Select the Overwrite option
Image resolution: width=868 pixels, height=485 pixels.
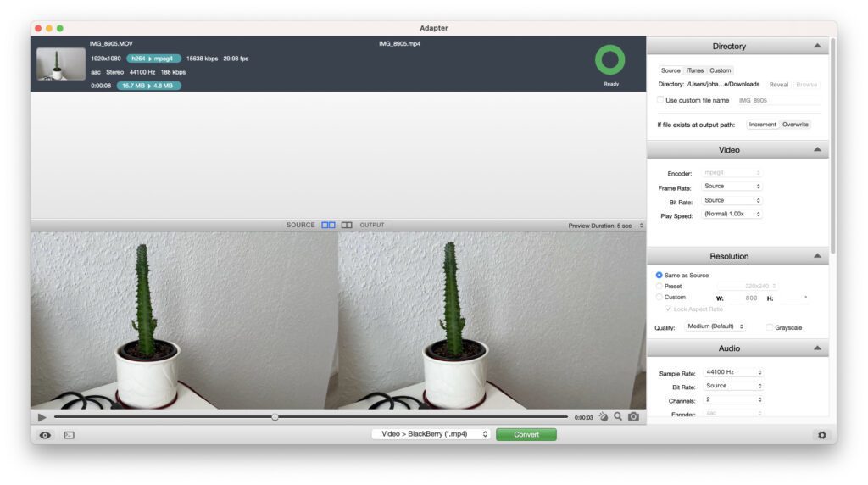pos(795,125)
